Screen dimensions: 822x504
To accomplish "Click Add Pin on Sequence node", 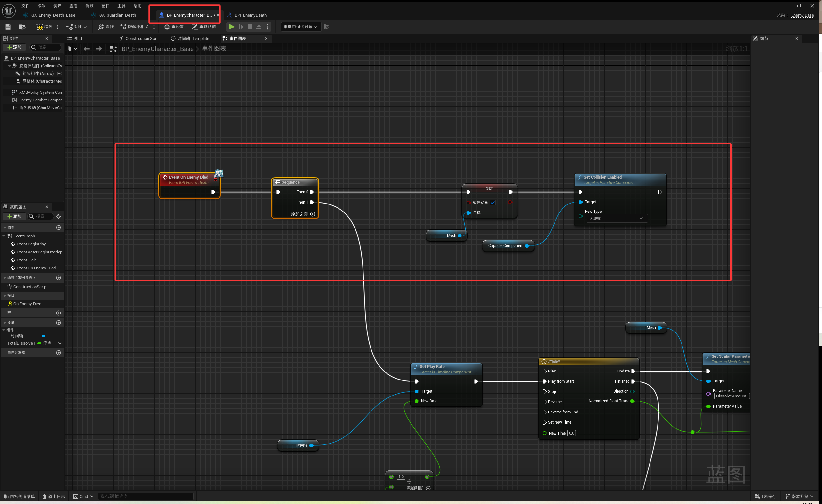I will [x=313, y=214].
